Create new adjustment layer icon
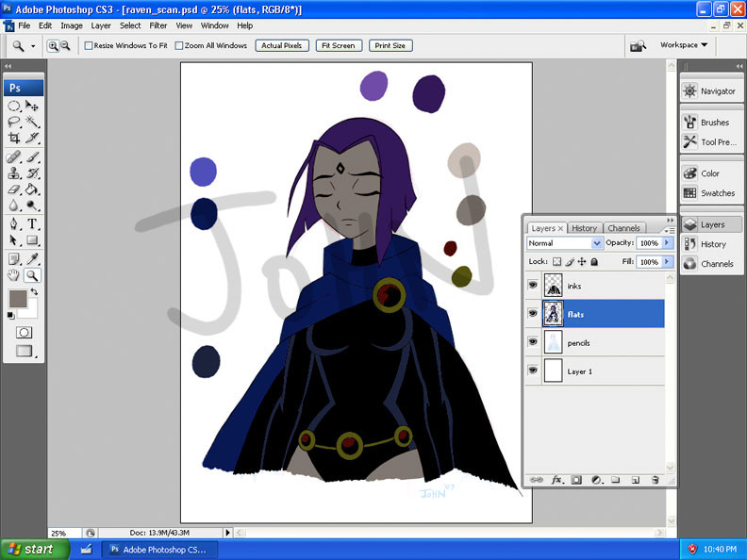The width and height of the screenshot is (747, 560). (x=596, y=480)
